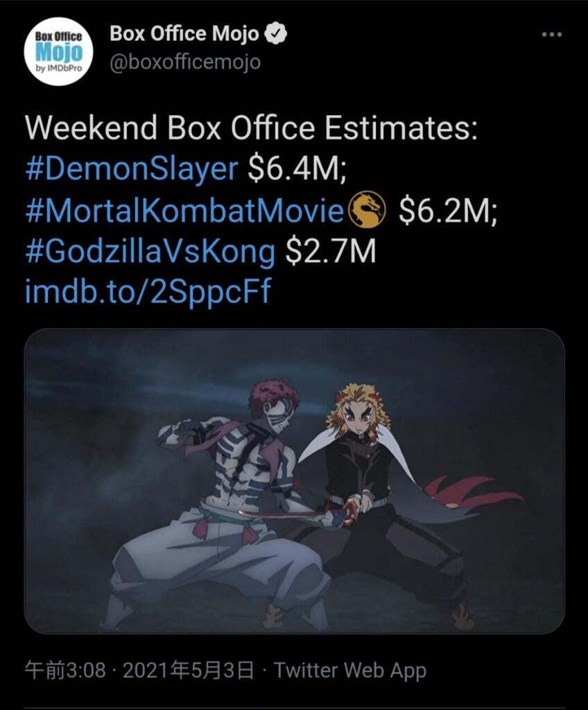Viewport: 588px width, 710px height.
Task: Click the Weekend Box Office Estimates text
Action: [x=252, y=128]
